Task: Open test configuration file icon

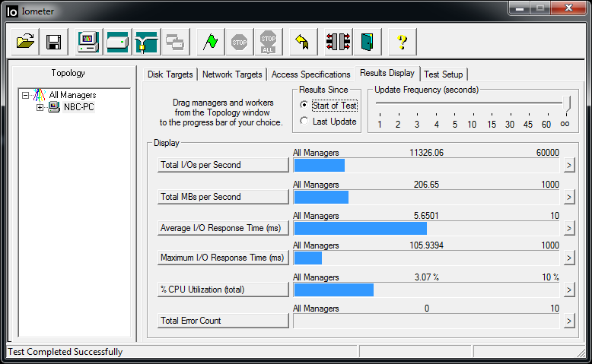Action: coord(25,42)
